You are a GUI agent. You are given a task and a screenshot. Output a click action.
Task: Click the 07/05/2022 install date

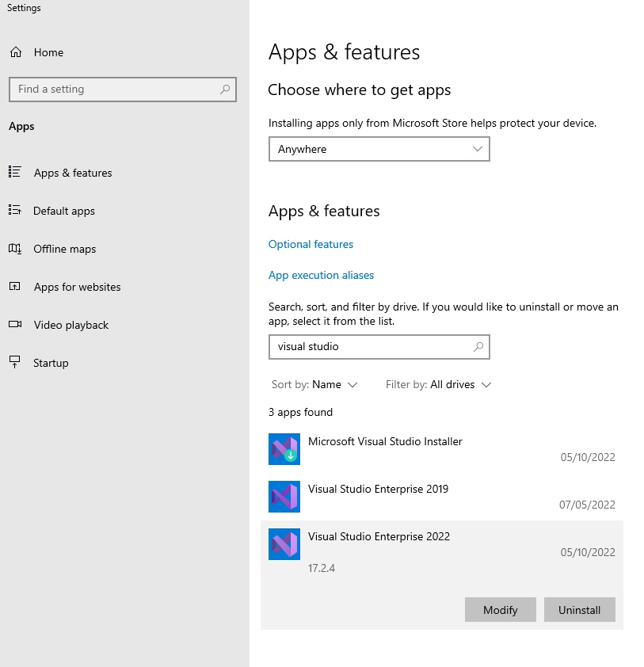[587, 505]
